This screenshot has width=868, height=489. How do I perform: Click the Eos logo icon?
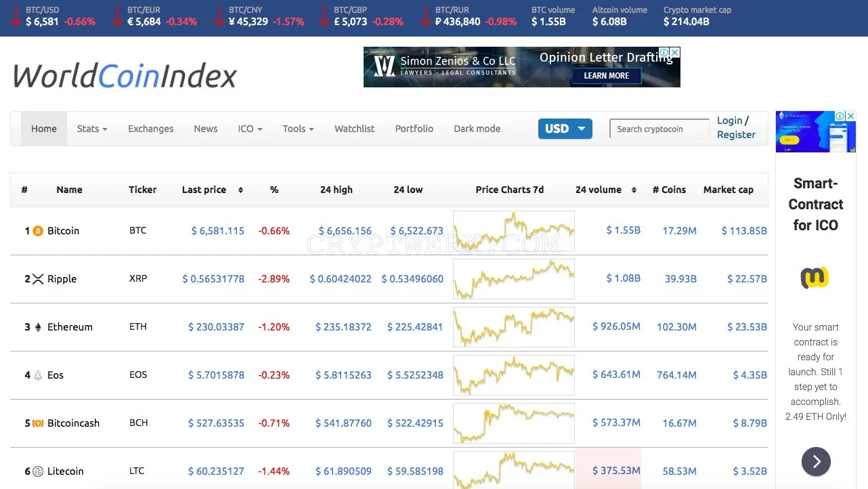(38, 375)
